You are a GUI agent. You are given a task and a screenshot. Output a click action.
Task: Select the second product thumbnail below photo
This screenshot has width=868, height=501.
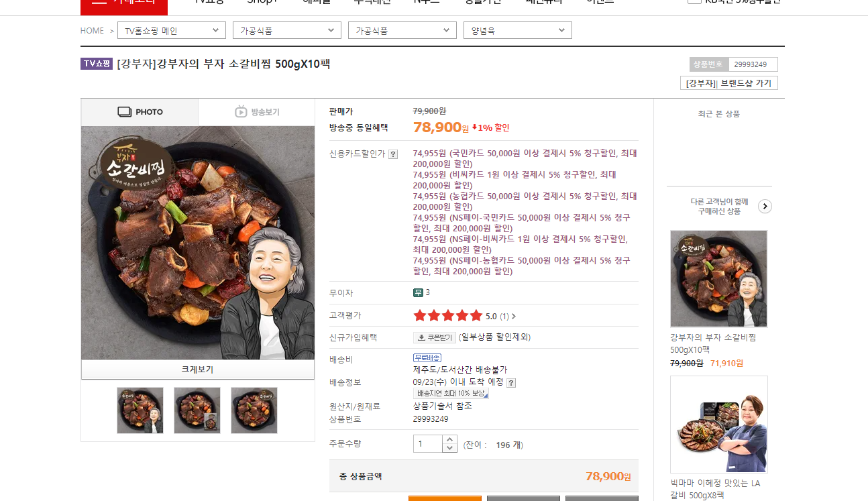point(197,410)
